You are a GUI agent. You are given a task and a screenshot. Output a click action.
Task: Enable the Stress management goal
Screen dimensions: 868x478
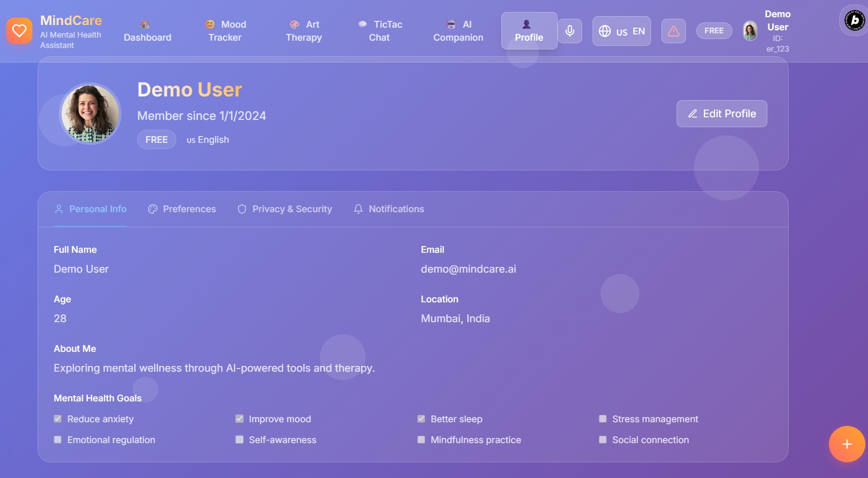pyautogui.click(x=603, y=419)
